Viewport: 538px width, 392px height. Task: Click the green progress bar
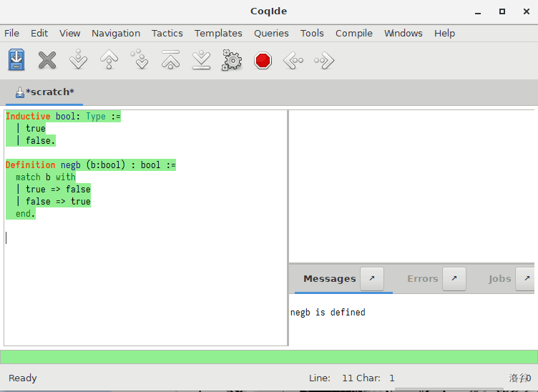pyautogui.click(x=269, y=356)
